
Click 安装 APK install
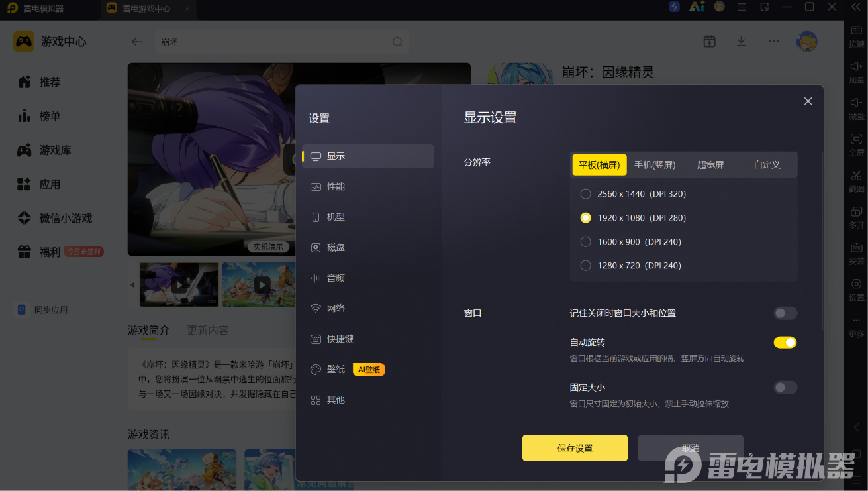857,254
